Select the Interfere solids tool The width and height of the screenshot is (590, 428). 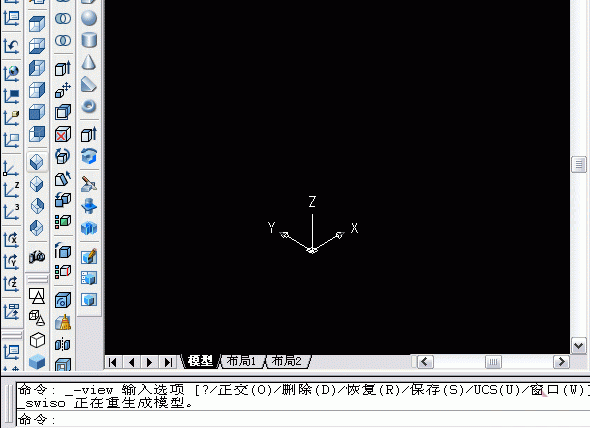point(89,228)
